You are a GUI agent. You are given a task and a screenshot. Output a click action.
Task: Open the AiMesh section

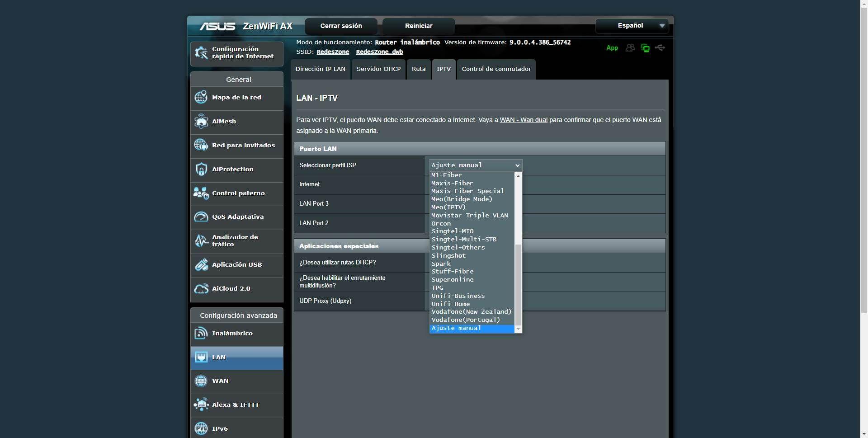tap(201, 121)
